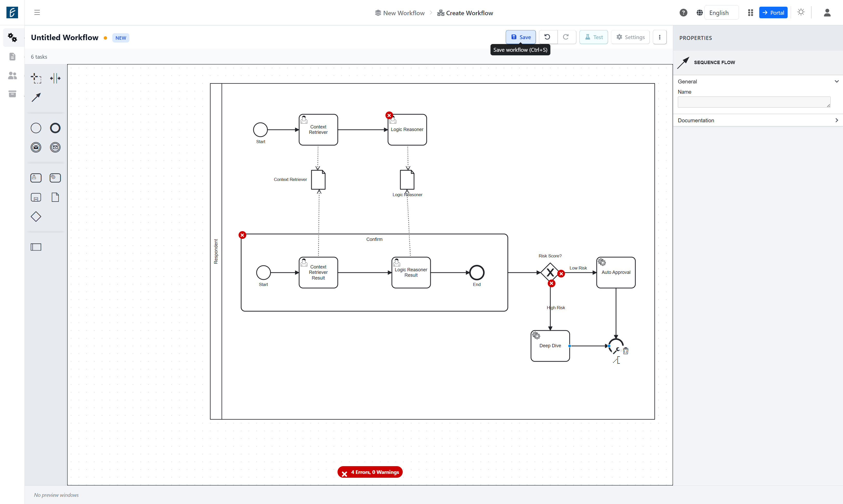The width and height of the screenshot is (843, 504).
Task: Open the help question mark icon
Action: pyautogui.click(x=683, y=13)
